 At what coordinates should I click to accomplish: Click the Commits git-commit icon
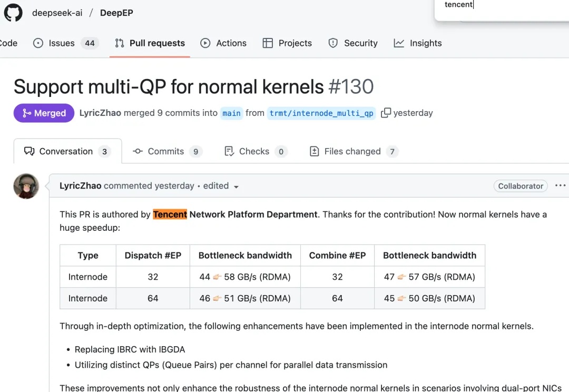(138, 151)
